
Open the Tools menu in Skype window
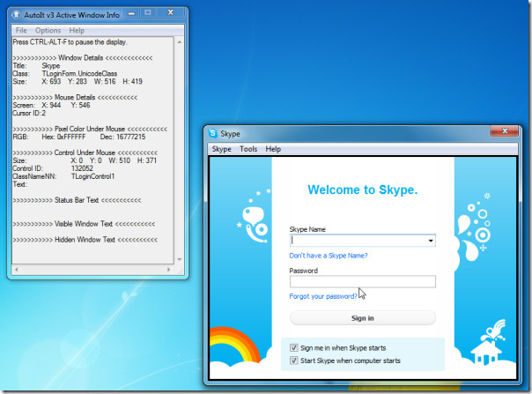pos(248,149)
